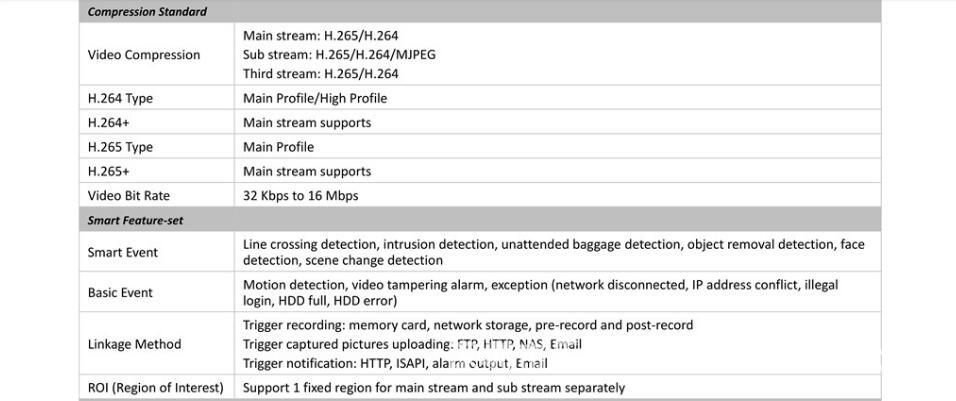
Task: Select the Main stream H.265/H.264 line
Action: [320, 36]
